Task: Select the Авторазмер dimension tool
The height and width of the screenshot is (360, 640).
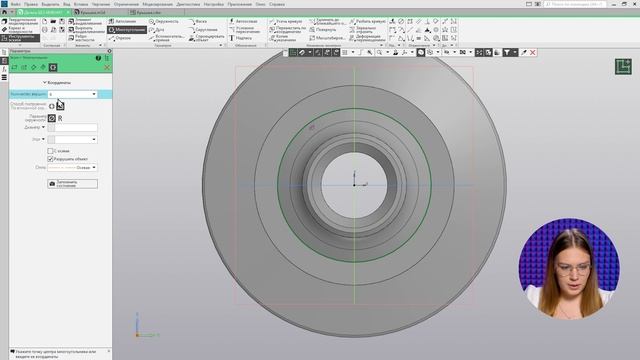Action: pos(243,21)
